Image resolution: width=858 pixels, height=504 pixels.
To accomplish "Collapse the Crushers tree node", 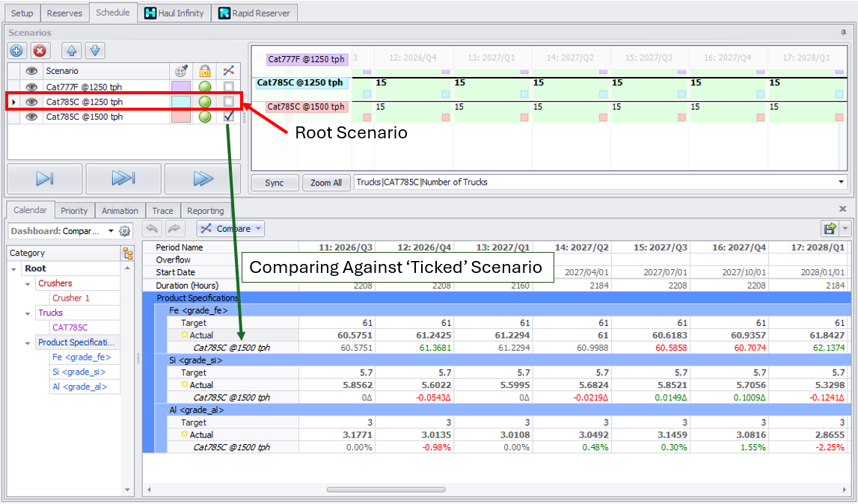I will (x=28, y=283).
